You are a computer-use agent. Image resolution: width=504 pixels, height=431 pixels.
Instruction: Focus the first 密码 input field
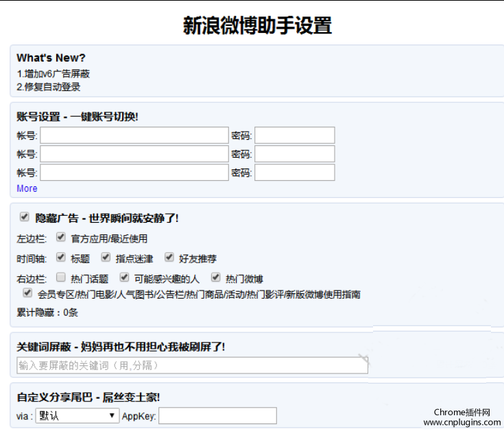295,135
